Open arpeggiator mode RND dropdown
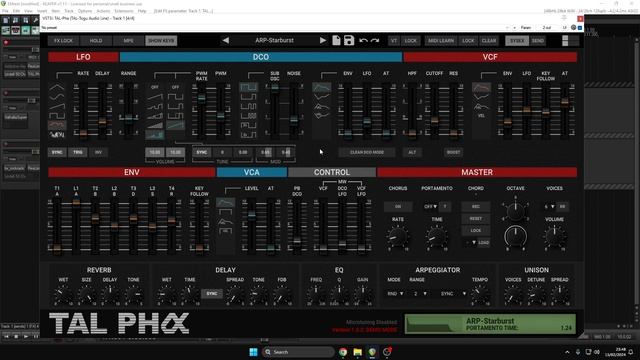Image resolution: width=640 pixels, height=360 pixels. [396, 293]
